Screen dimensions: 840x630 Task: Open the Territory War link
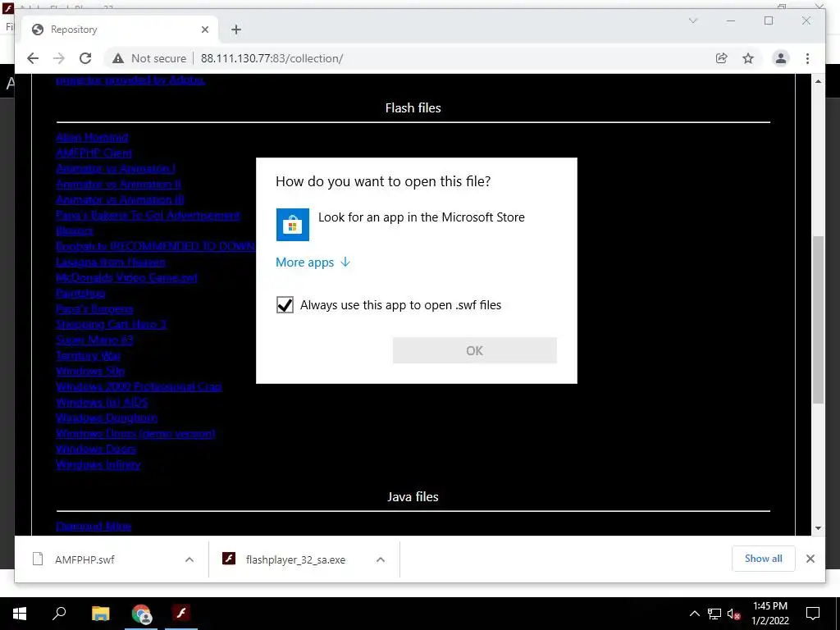click(x=89, y=355)
